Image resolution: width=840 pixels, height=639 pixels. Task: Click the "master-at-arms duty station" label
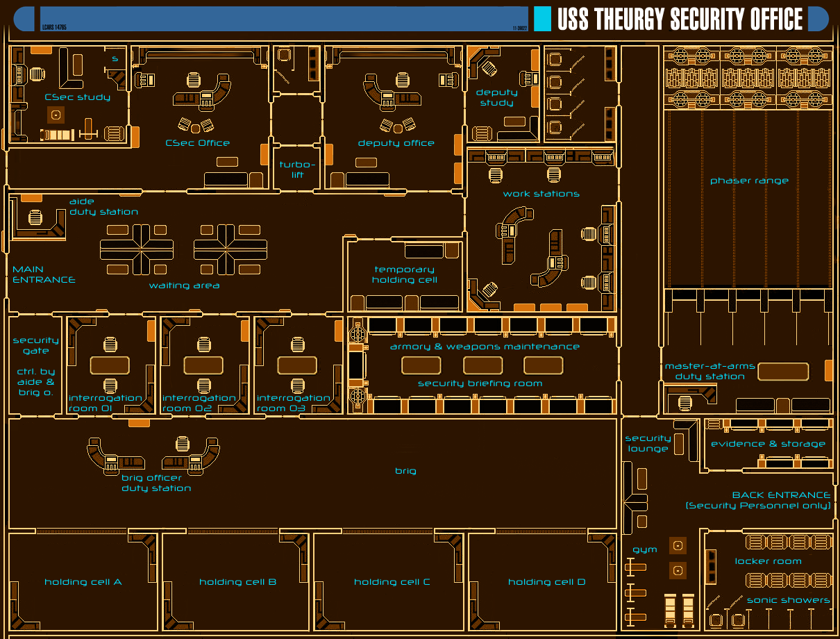point(710,371)
